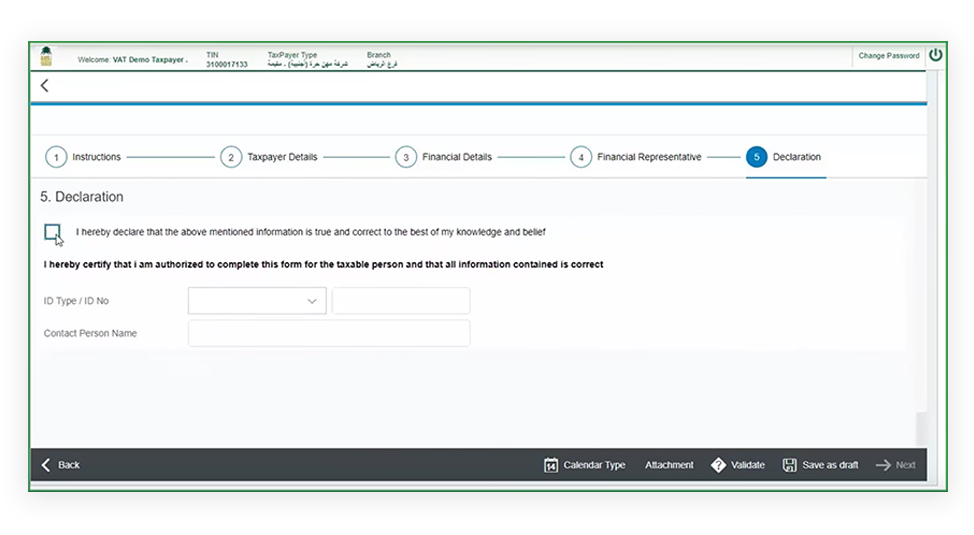Go to step 1 Instructions
This screenshot has height=535, width=974.
[x=83, y=157]
